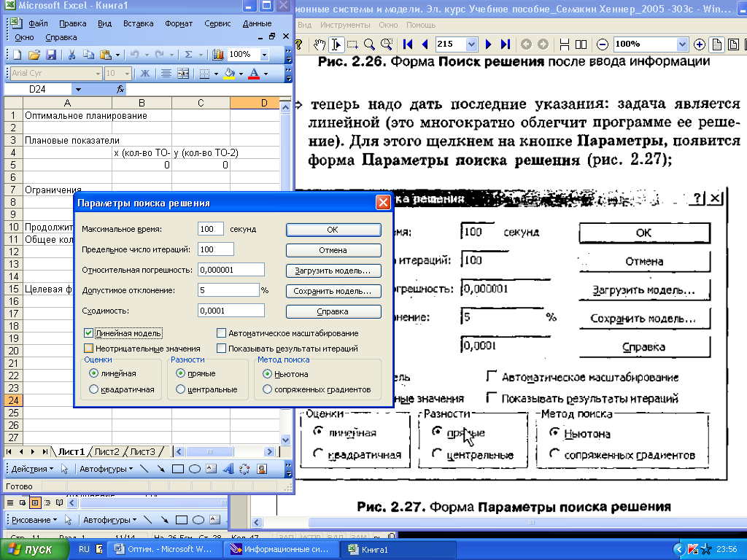Viewport: 747px width, 560px height.
Task: Uncheck the Линейная модель checkbox
Action: click(x=88, y=332)
